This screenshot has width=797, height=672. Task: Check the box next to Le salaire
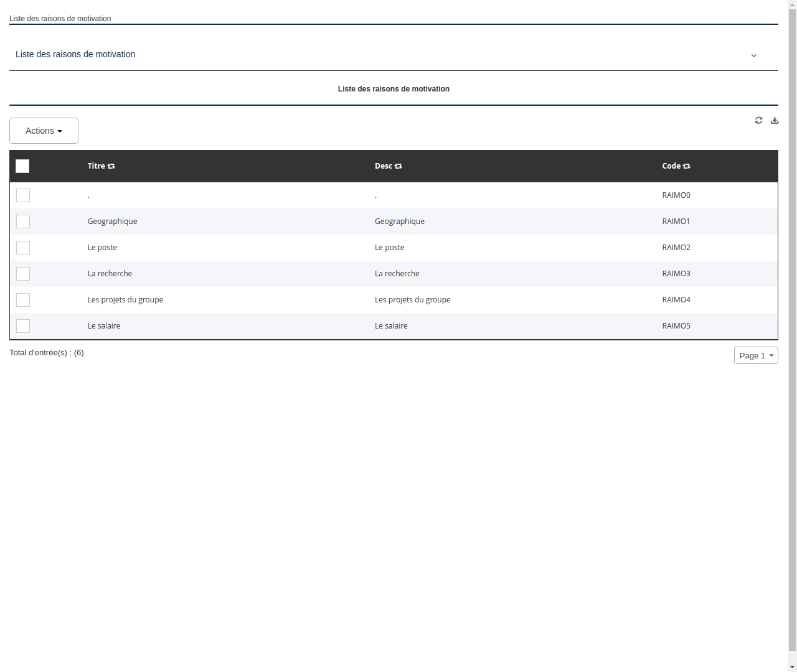[x=23, y=326]
